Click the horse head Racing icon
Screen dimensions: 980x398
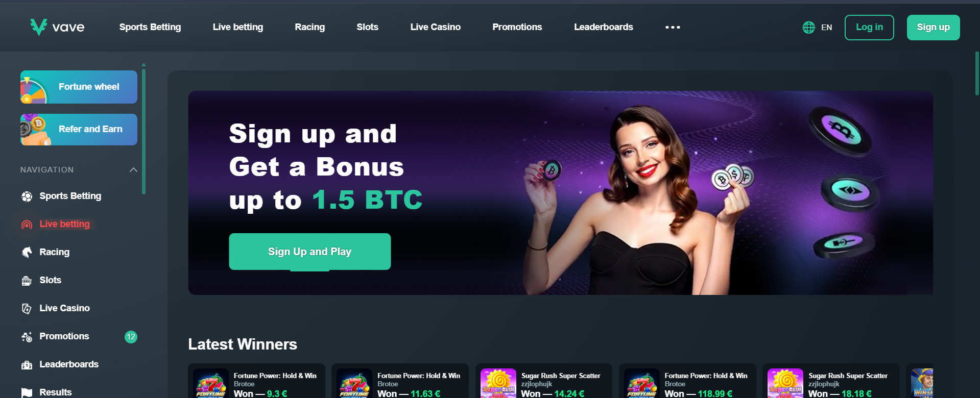pyautogui.click(x=27, y=253)
